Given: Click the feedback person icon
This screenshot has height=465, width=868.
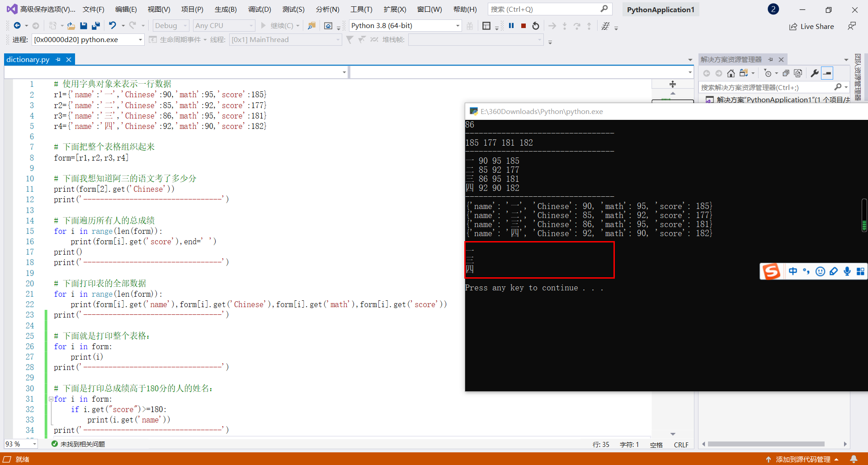Looking at the screenshot, I should click(852, 26).
